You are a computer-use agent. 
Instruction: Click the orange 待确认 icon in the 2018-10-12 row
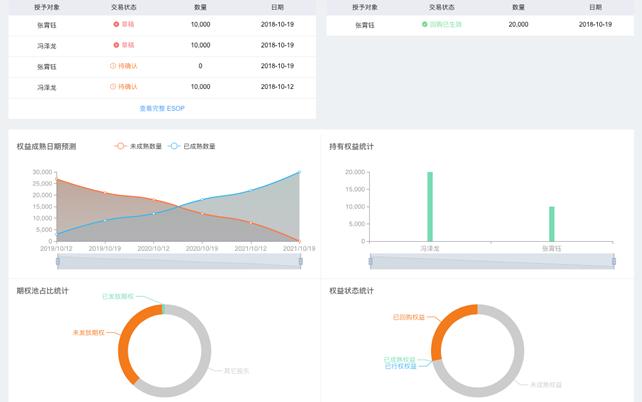click(x=113, y=87)
